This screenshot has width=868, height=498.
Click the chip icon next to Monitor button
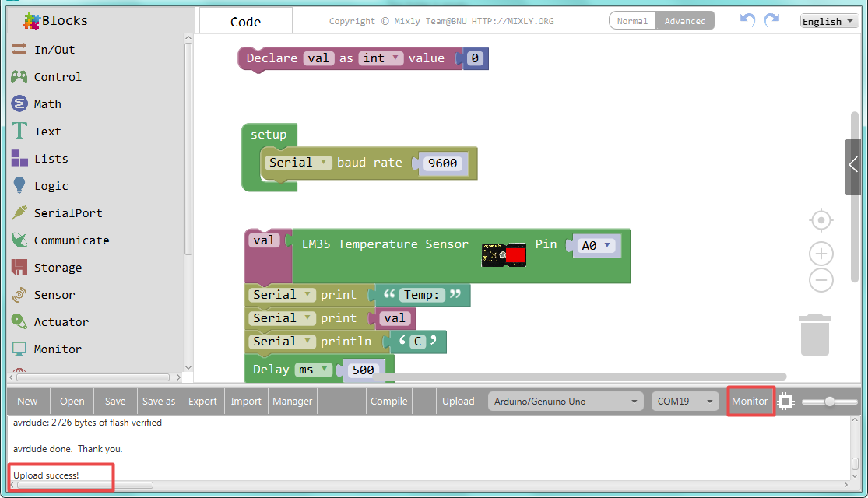click(786, 402)
